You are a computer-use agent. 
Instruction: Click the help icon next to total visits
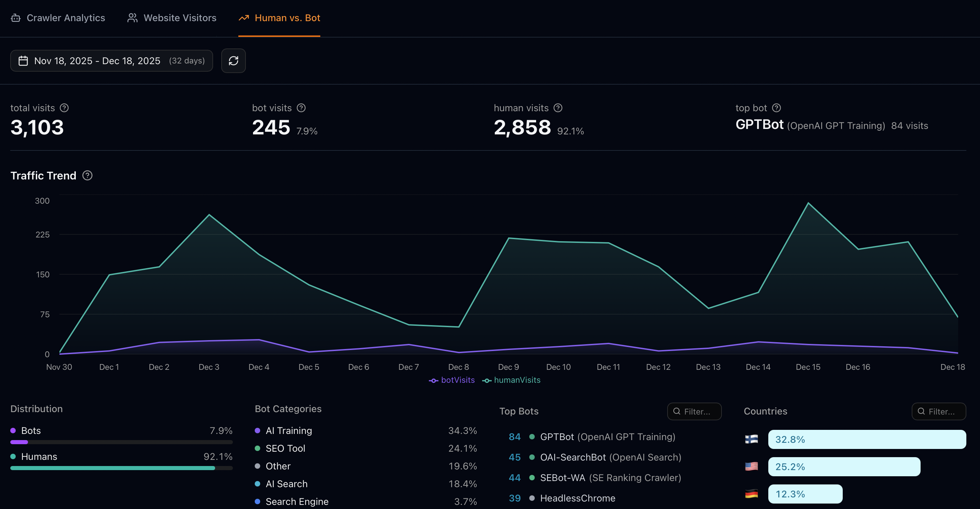click(x=64, y=108)
